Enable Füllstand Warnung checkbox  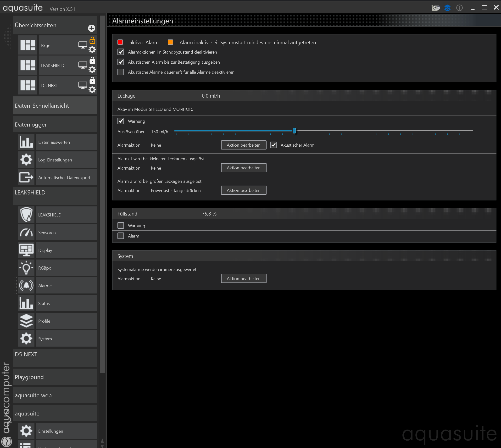[121, 226]
